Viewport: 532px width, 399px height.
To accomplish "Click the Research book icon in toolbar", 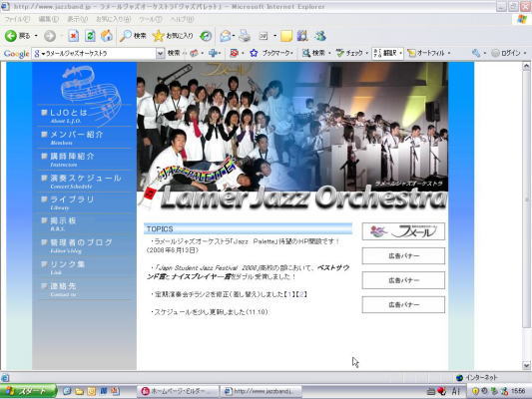I will click(302, 36).
